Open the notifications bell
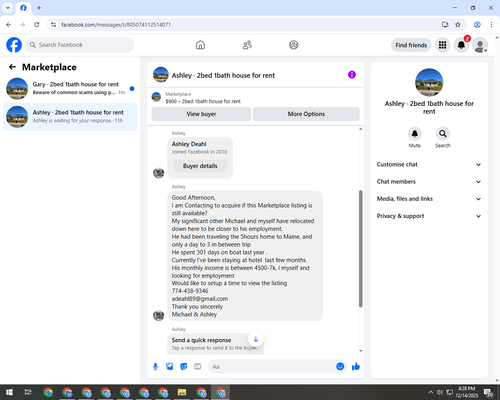Viewport: 500px width, 400px height. (x=461, y=45)
